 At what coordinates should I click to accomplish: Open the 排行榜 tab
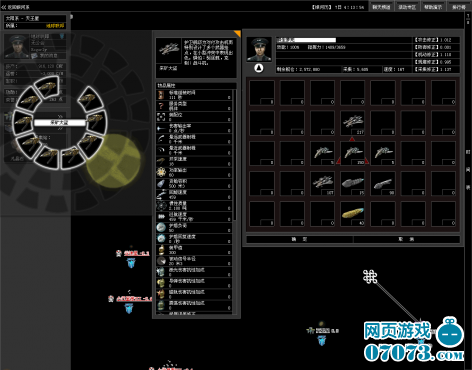[459, 7]
